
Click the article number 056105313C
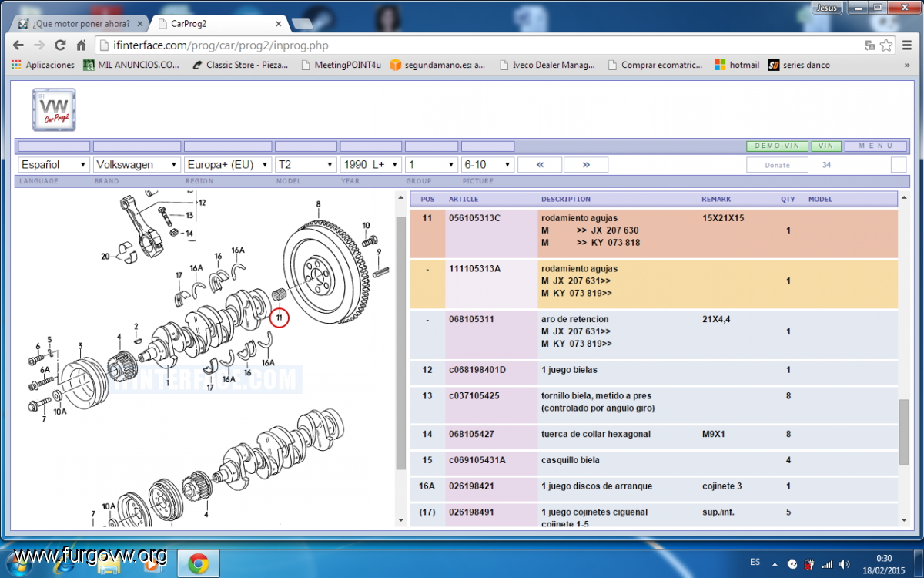[474, 218]
